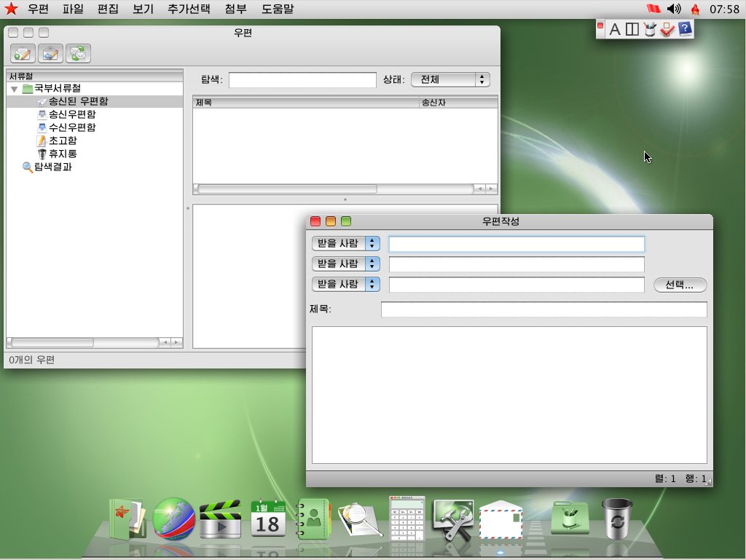This screenshot has height=560, width=746.
Task: Click the reply envelope toolbar icon
Action: point(49,53)
